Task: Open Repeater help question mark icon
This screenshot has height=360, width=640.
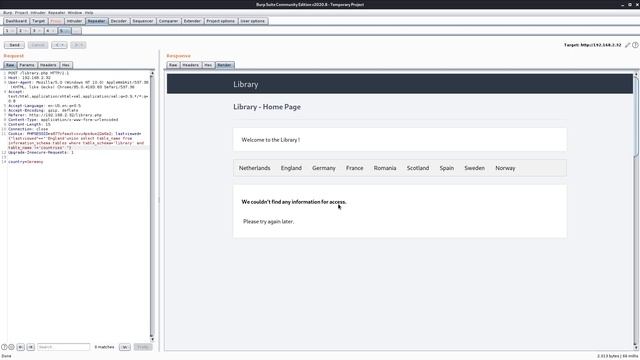Action: (x=635, y=45)
